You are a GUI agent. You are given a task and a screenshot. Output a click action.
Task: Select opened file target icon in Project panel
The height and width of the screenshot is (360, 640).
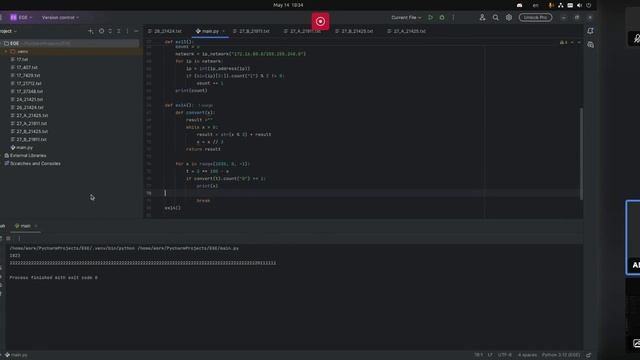coord(101,31)
